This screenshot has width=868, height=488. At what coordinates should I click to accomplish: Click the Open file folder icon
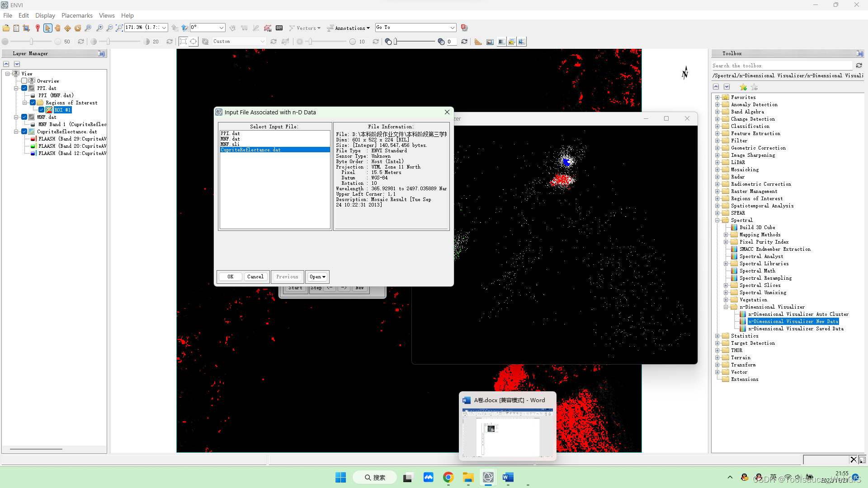pyautogui.click(x=6, y=28)
